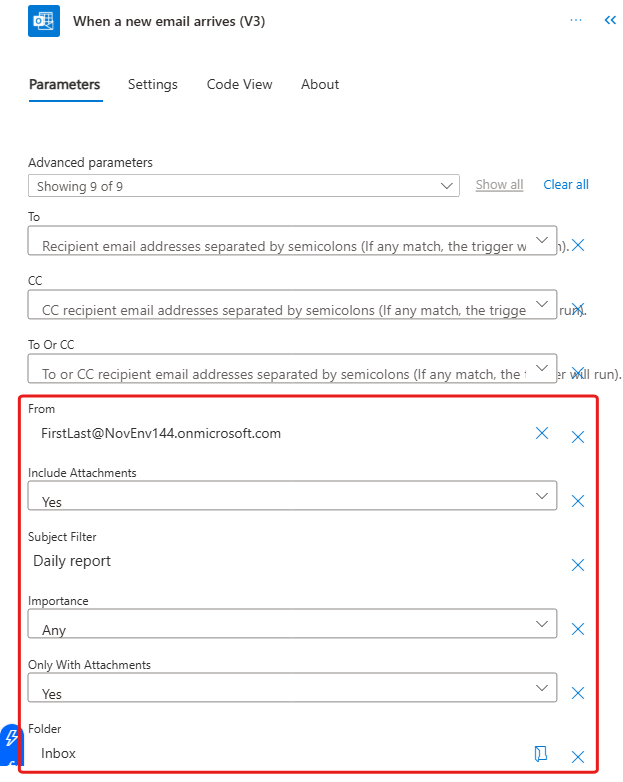Screen dimensions: 623x782
Task: Switch to the Settings tab
Action: (153, 85)
